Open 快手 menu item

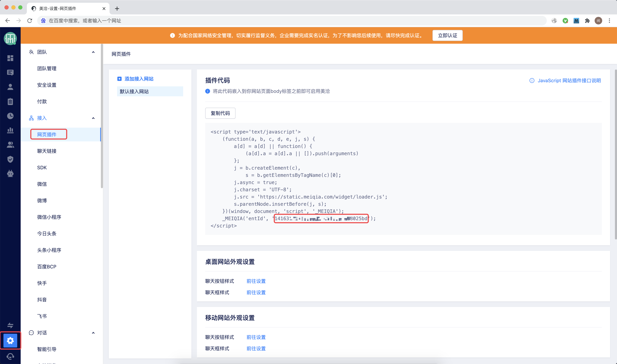42,283
